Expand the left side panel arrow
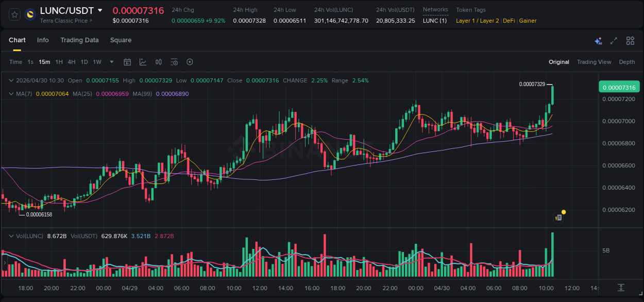 [x=5, y=263]
